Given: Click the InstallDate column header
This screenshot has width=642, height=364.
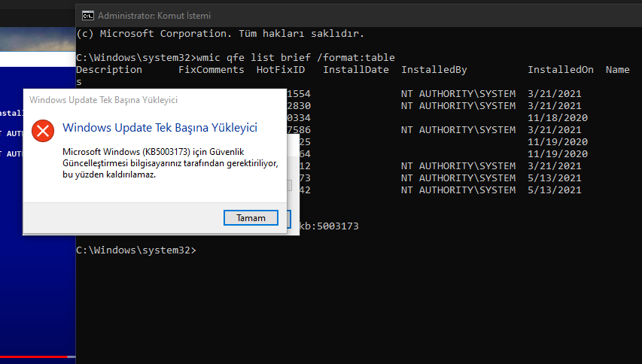Looking at the screenshot, I should point(356,69).
